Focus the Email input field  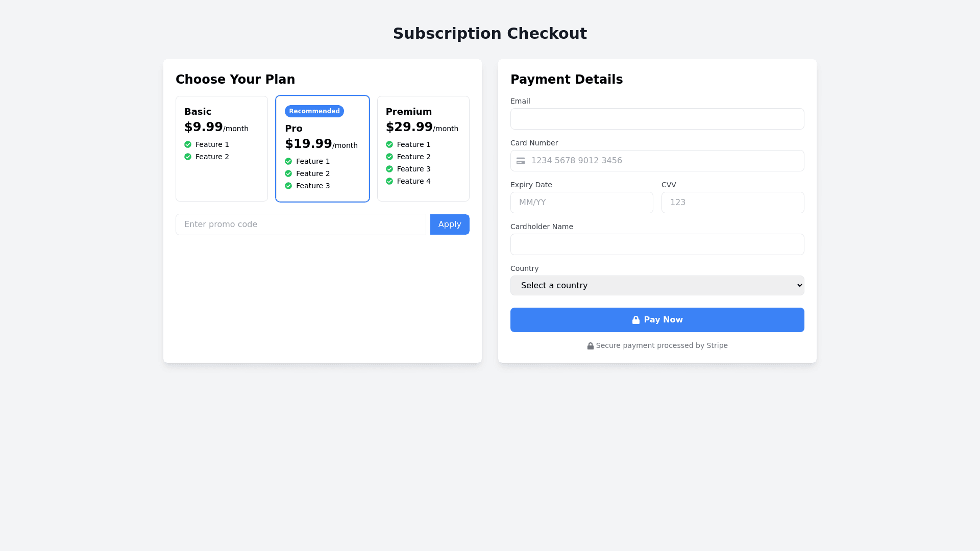click(x=657, y=119)
